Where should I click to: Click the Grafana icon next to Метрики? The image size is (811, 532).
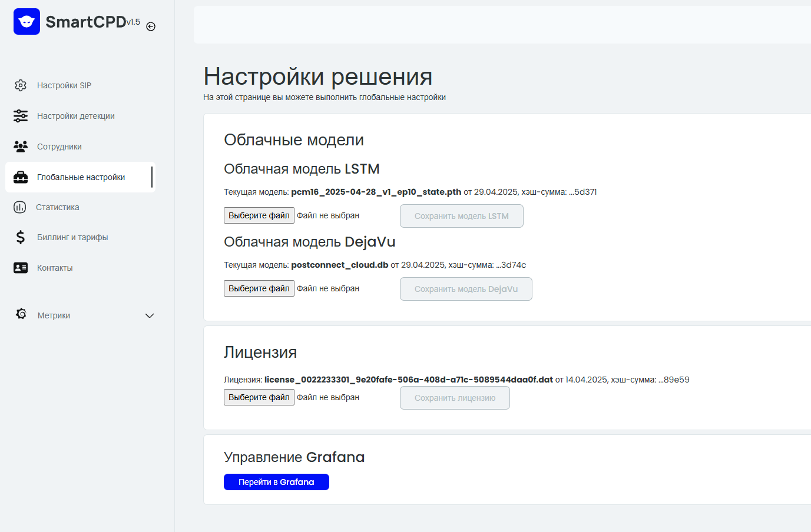[21, 314]
